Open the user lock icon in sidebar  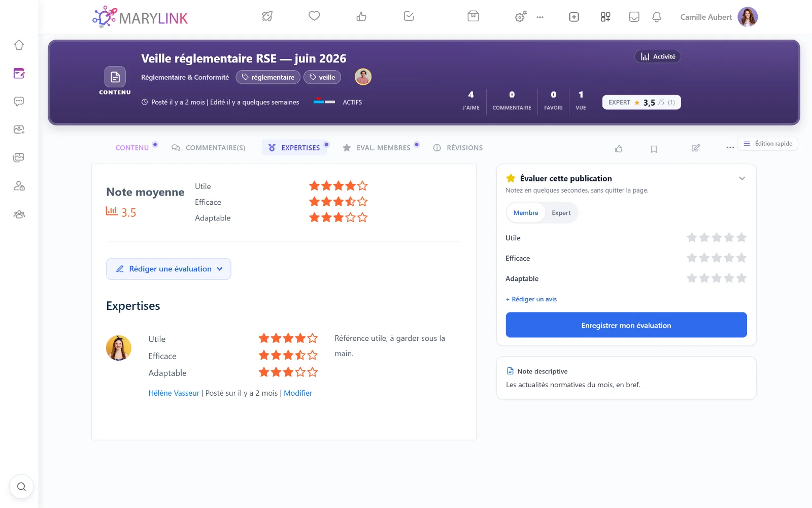pos(19,186)
